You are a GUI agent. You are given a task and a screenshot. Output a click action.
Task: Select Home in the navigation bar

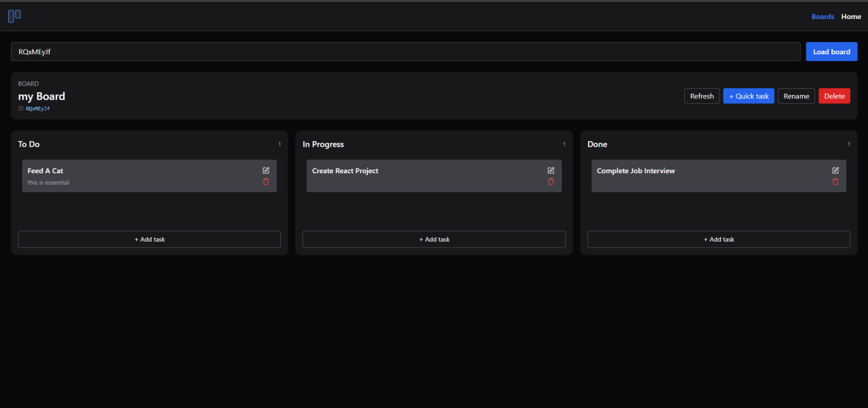coord(851,16)
